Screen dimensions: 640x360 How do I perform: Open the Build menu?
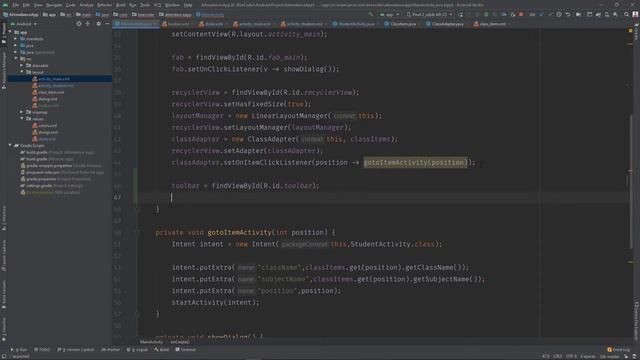[x=120, y=5]
